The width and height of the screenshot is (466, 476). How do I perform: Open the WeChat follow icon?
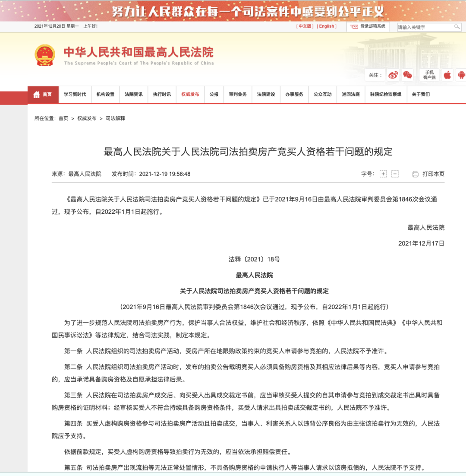[x=407, y=75]
